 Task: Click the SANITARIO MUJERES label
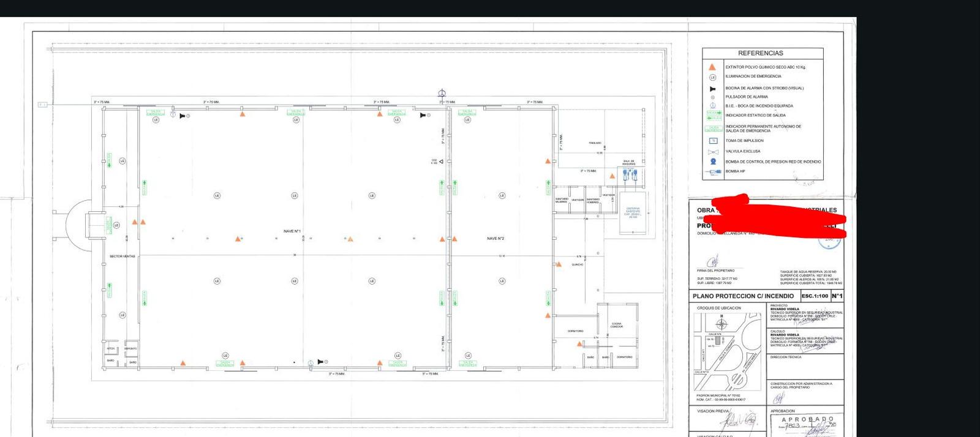(x=562, y=200)
